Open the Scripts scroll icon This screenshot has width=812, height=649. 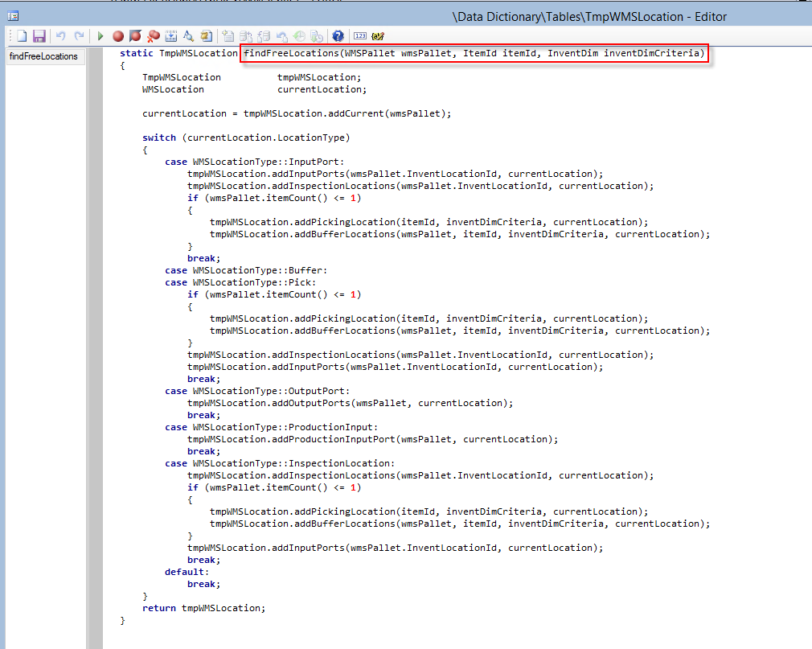(x=207, y=36)
